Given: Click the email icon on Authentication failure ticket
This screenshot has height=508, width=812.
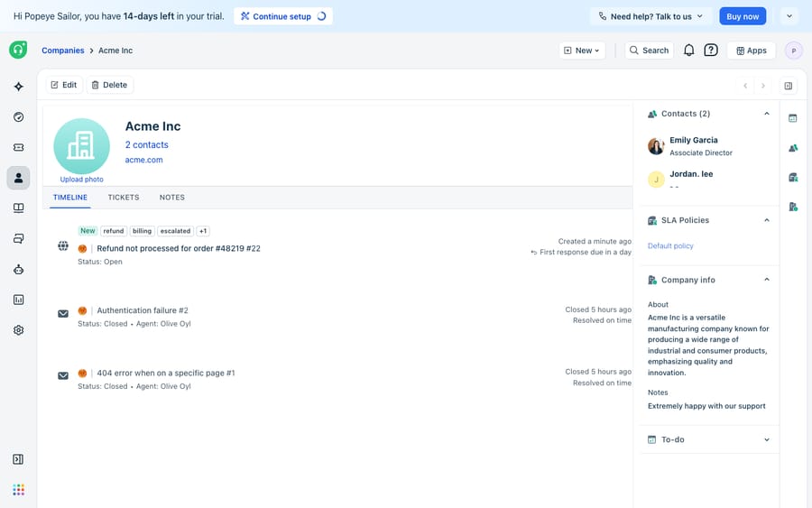Looking at the screenshot, I should click(63, 314).
